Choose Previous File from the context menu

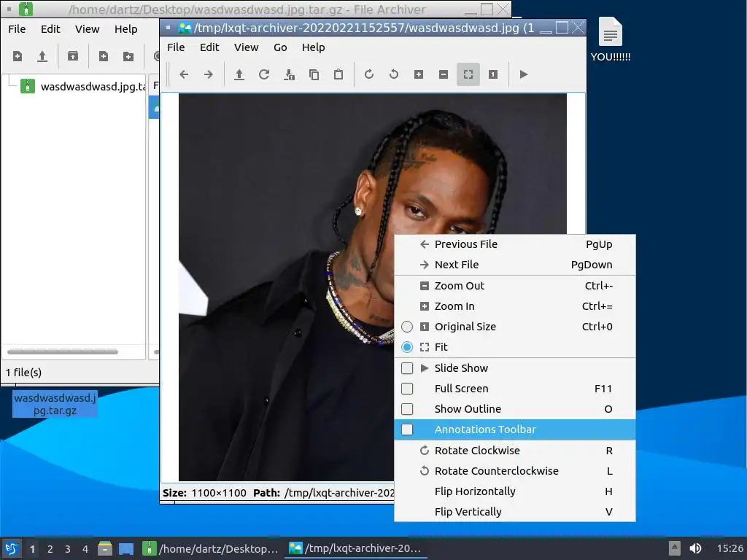click(515, 244)
